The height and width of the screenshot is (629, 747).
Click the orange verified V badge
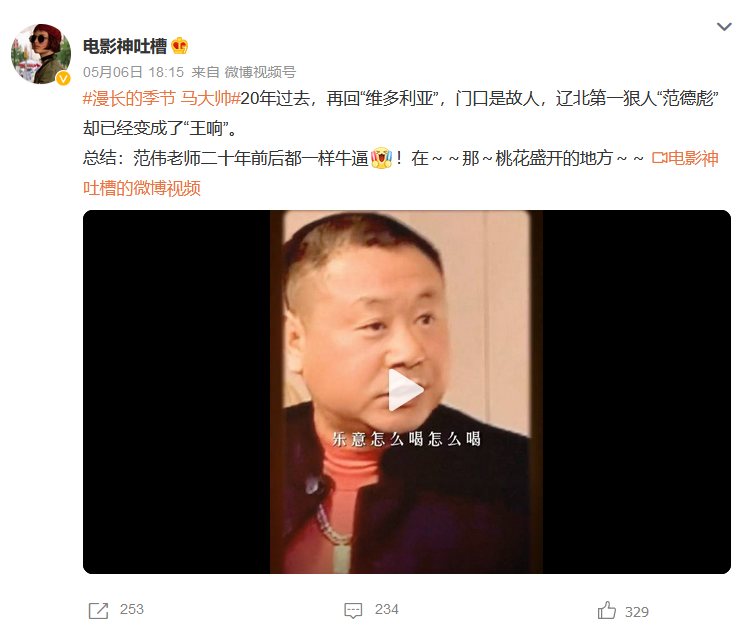(x=63, y=78)
